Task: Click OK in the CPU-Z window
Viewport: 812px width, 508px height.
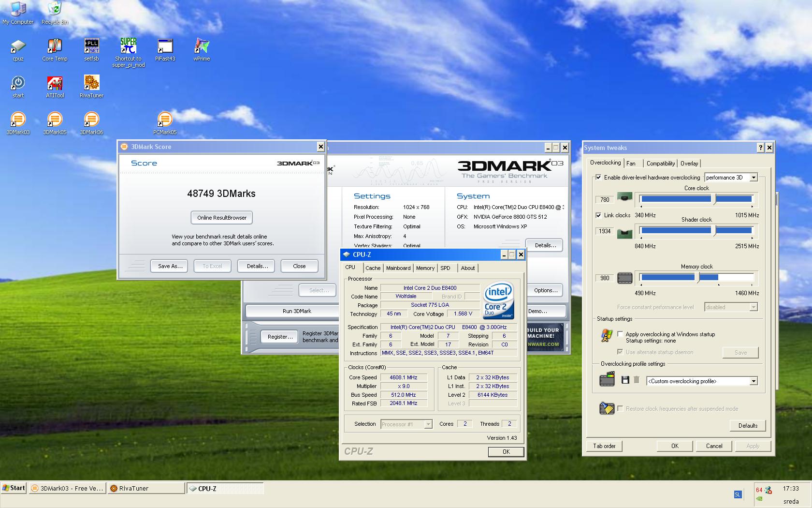Action: pyautogui.click(x=506, y=452)
